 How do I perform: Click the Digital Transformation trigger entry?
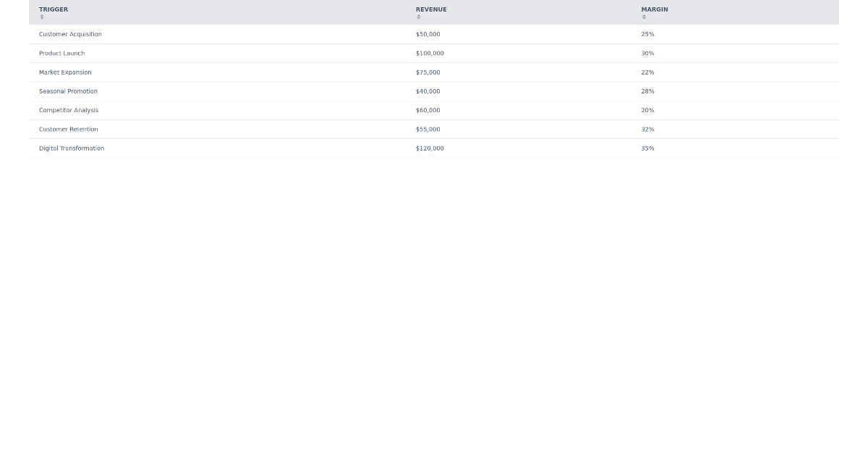72,148
